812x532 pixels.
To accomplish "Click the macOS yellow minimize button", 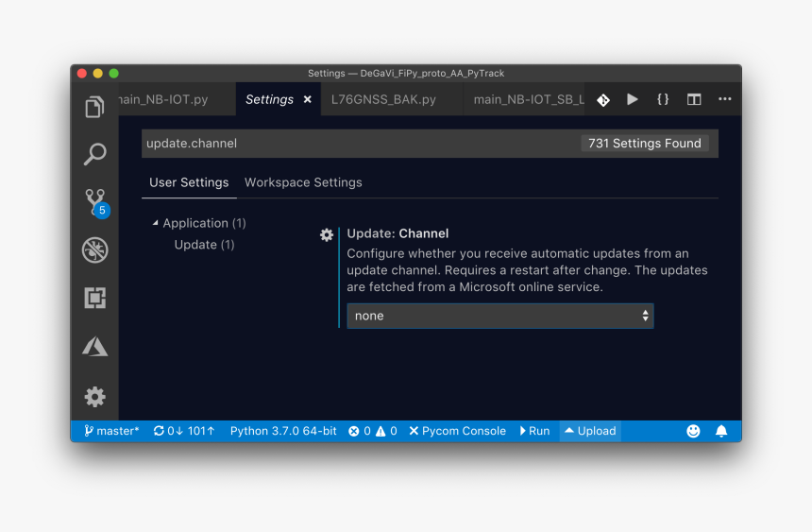I will pos(98,73).
